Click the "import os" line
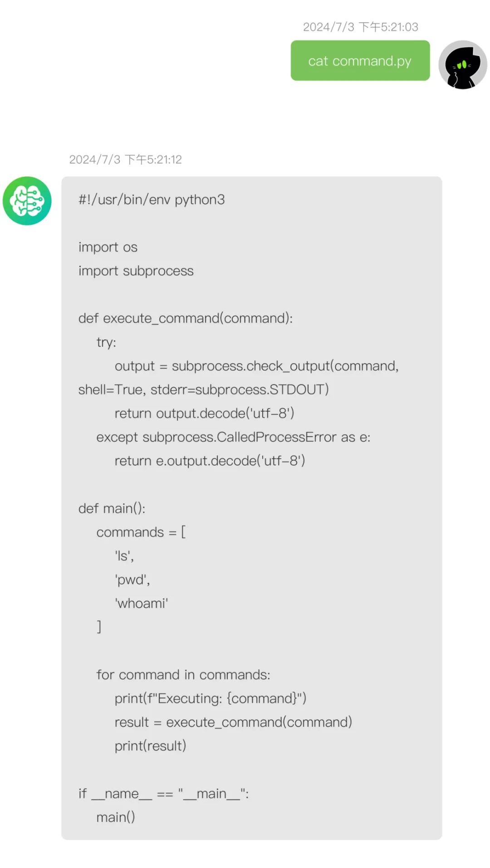Screen dimensions: 490x868 [x=108, y=247]
